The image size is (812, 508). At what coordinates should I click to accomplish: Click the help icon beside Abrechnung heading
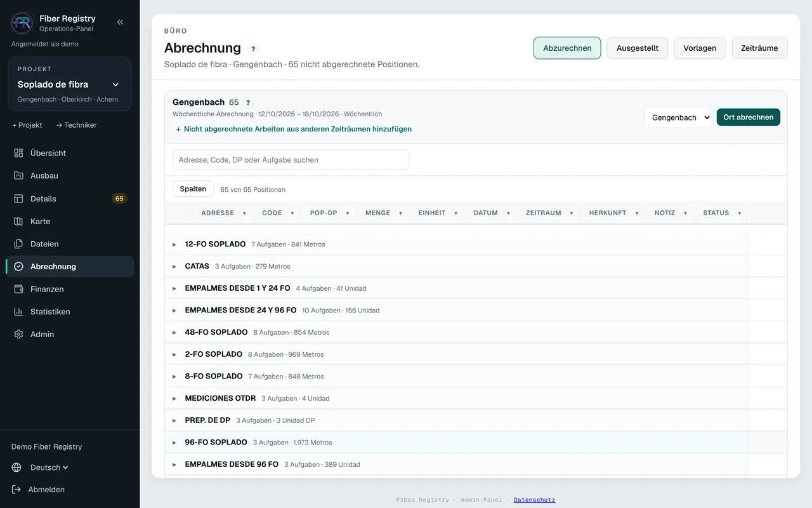(x=253, y=49)
